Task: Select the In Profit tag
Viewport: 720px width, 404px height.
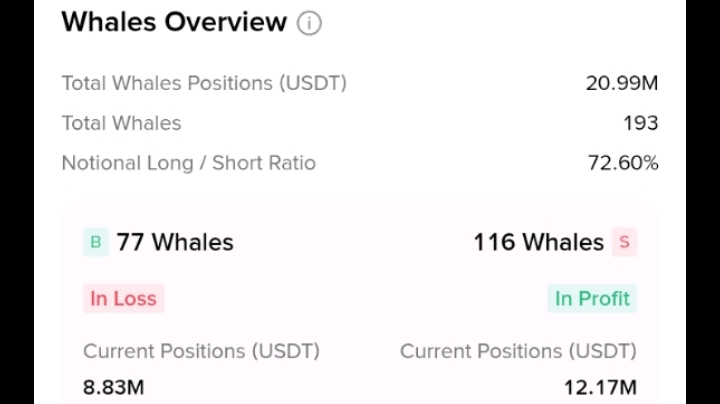Action: click(592, 298)
